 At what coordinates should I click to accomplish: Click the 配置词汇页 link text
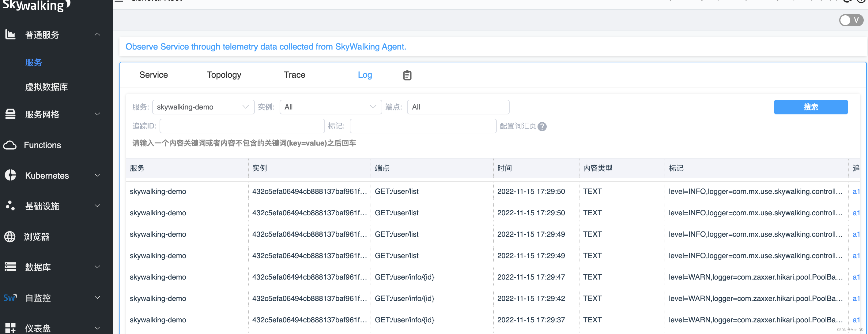click(x=518, y=126)
